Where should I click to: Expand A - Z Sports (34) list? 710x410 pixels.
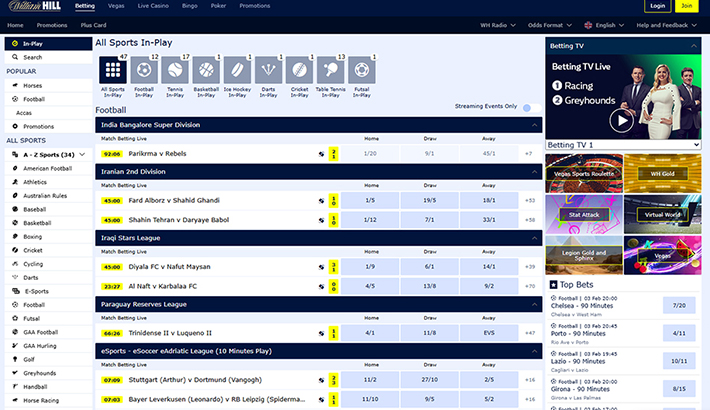pos(48,154)
